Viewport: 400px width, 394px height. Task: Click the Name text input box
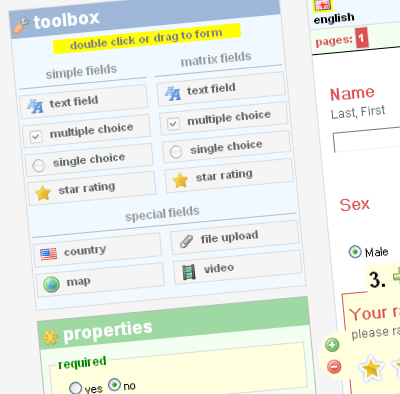[x=367, y=139]
